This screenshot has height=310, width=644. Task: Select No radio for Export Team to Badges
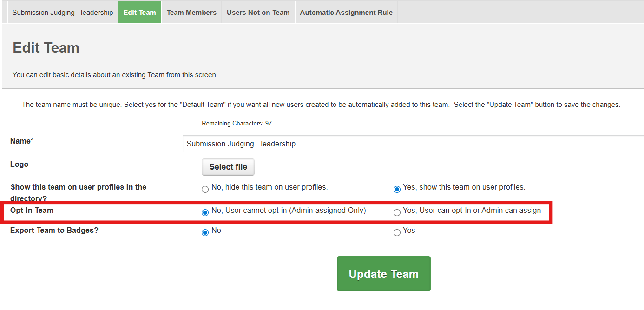(x=205, y=233)
